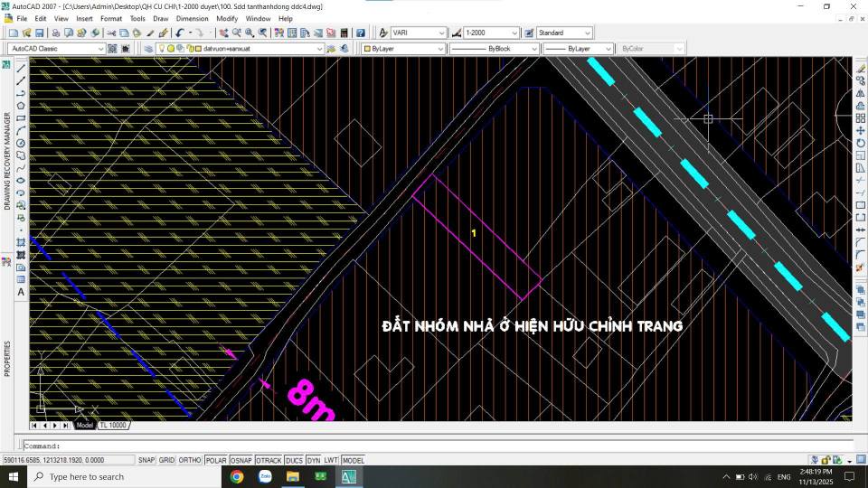Screen dimensions: 868x488
Task: Switch to the TL 10000 layout tab
Action: [x=113, y=425]
